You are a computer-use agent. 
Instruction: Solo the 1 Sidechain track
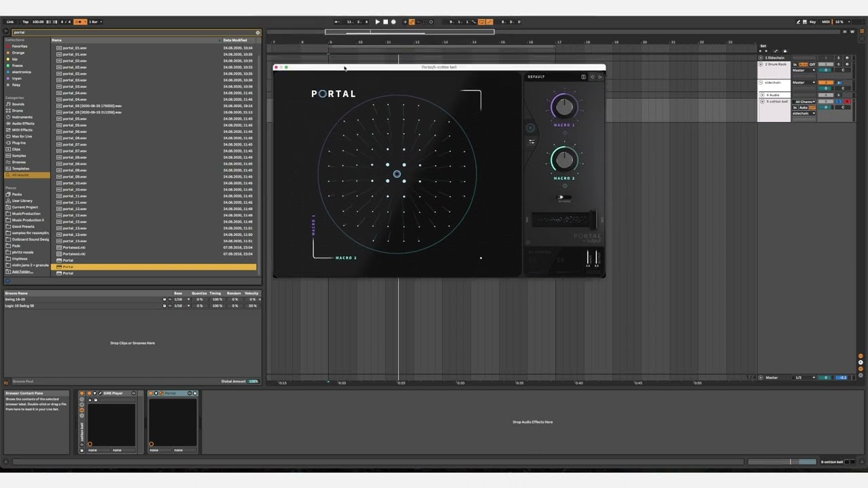click(x=838, y=58)
